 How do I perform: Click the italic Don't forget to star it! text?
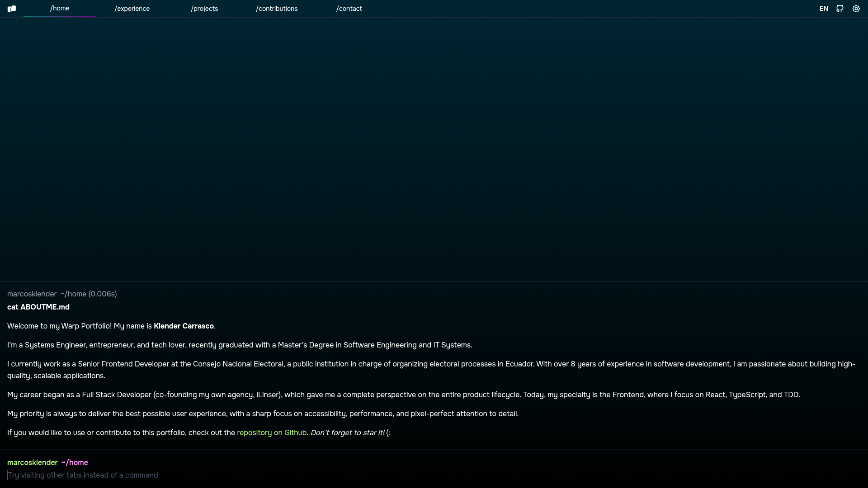tap(347, 432)
